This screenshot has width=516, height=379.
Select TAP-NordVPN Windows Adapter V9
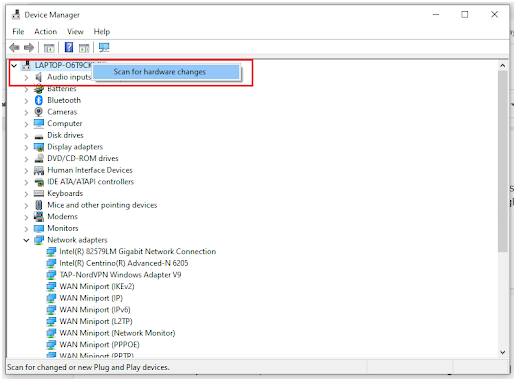120,275
